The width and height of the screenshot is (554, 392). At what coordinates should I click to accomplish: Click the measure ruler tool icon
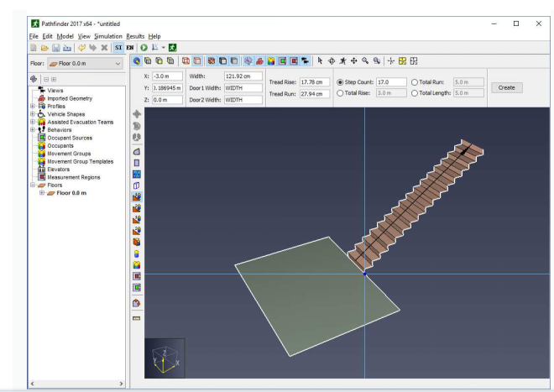pyautogui.click(x=136, y=318)
